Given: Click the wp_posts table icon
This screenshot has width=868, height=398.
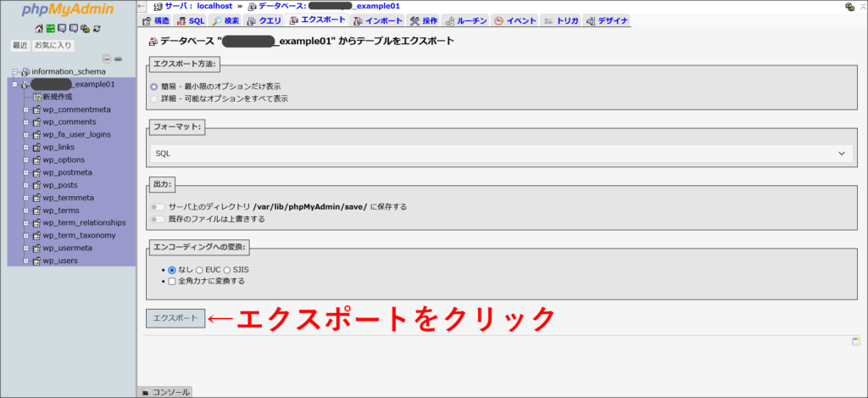Looking at the screenshot, I should pos(37,185).
